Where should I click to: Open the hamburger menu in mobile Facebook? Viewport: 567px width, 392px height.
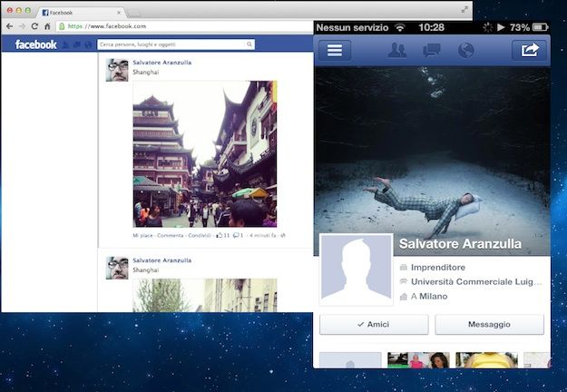(x=335, y=50)
